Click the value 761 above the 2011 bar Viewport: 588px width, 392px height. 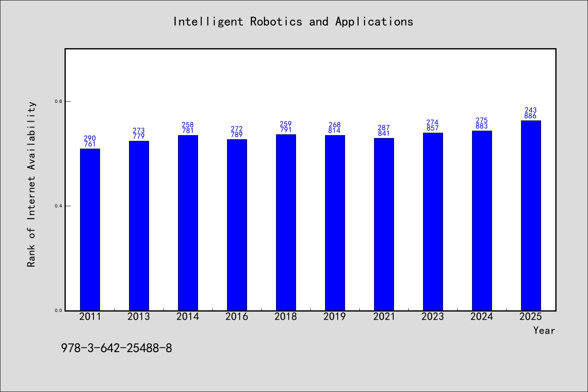[90, 144]
